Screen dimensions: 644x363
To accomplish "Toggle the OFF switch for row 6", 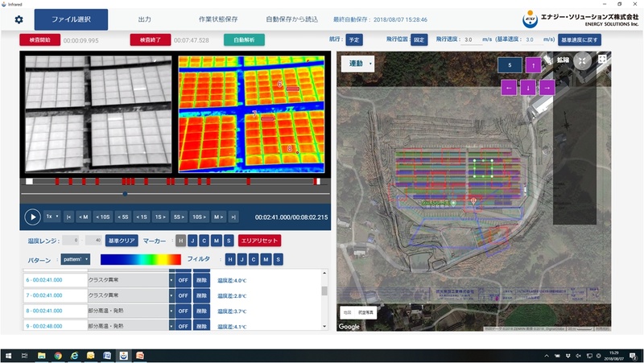I will pyautogui.click(x=183, y=280).
